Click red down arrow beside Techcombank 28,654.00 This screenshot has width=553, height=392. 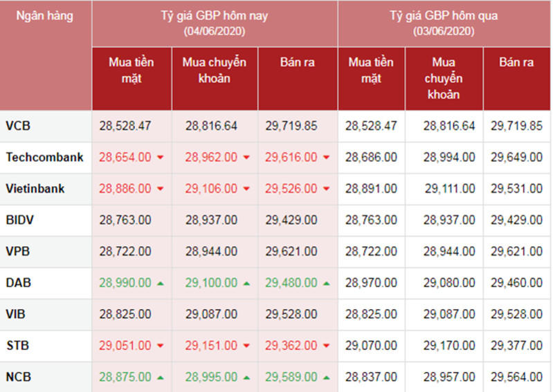(161, 158)
